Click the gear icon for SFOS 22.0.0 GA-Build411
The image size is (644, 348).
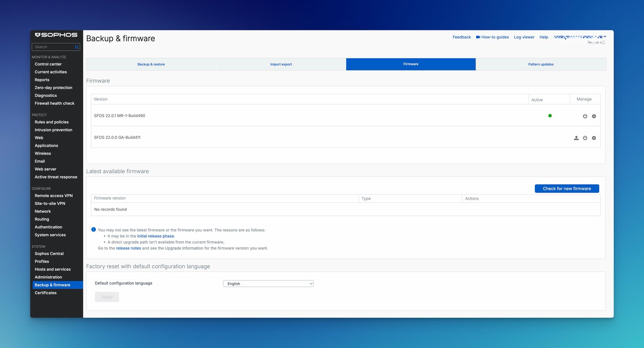click(594, 138)
